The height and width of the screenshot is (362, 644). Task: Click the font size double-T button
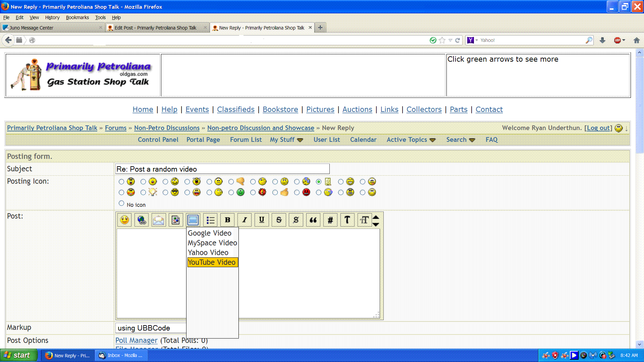click(x=365, y=220)
